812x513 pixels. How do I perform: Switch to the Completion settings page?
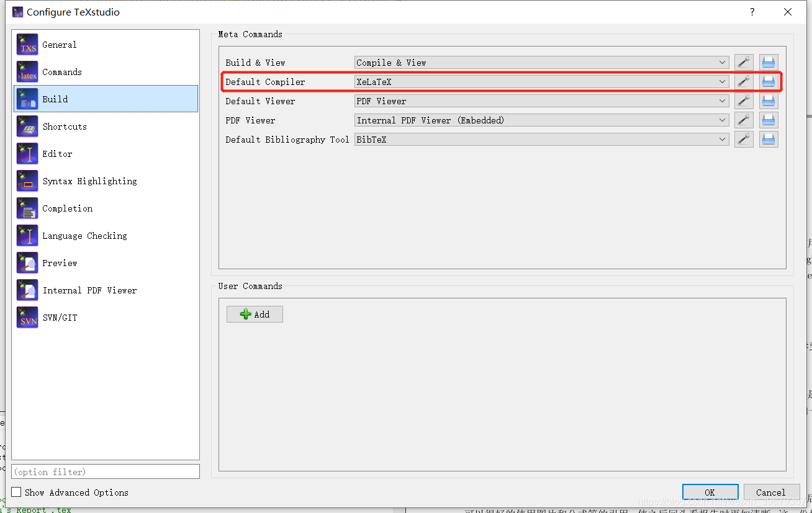[x=106, y=208]
